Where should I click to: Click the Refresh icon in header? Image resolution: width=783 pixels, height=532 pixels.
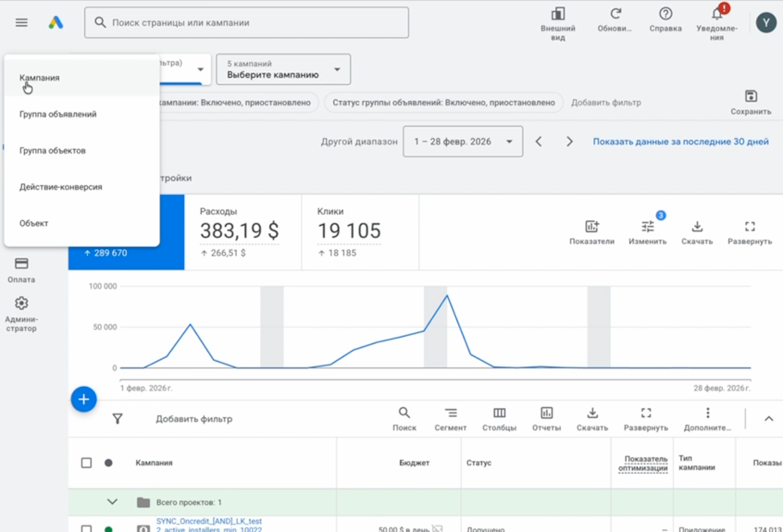tap(615, 15)
